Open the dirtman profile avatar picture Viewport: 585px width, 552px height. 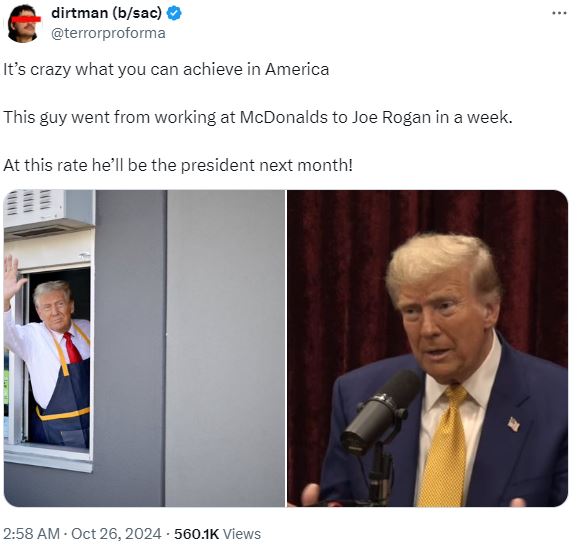(x=24, y=23)
